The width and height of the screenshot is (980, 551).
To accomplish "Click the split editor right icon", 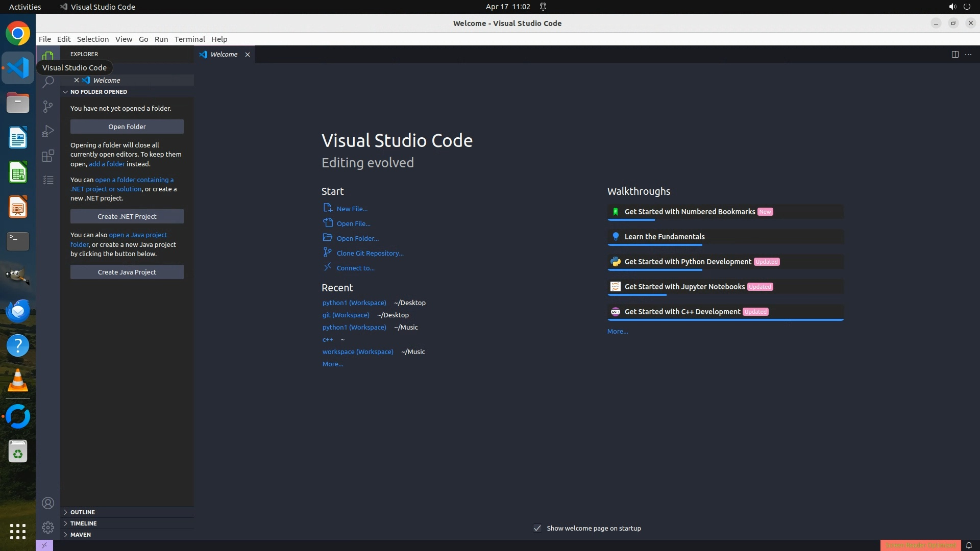I will (954, 55).
